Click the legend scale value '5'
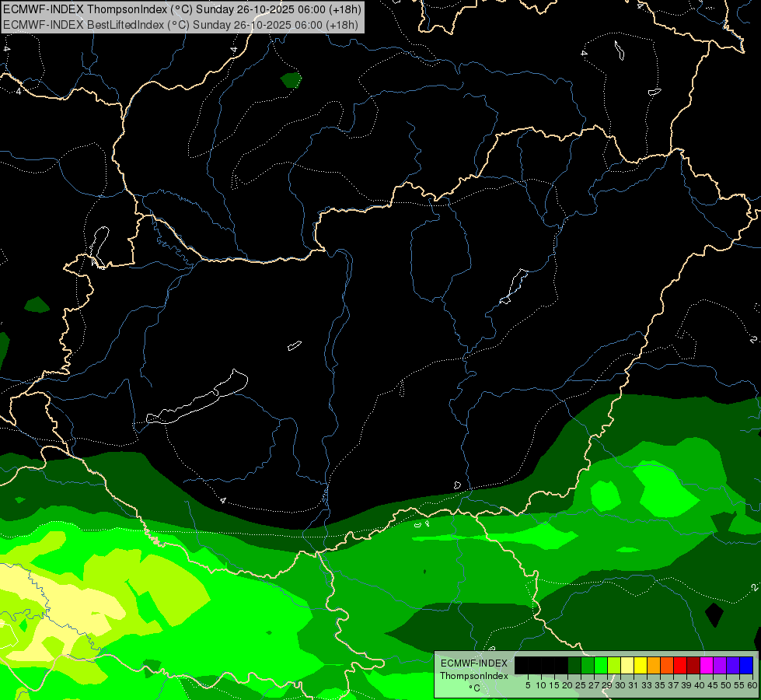This screenshot has height=700, width=761. pos(528,685)
